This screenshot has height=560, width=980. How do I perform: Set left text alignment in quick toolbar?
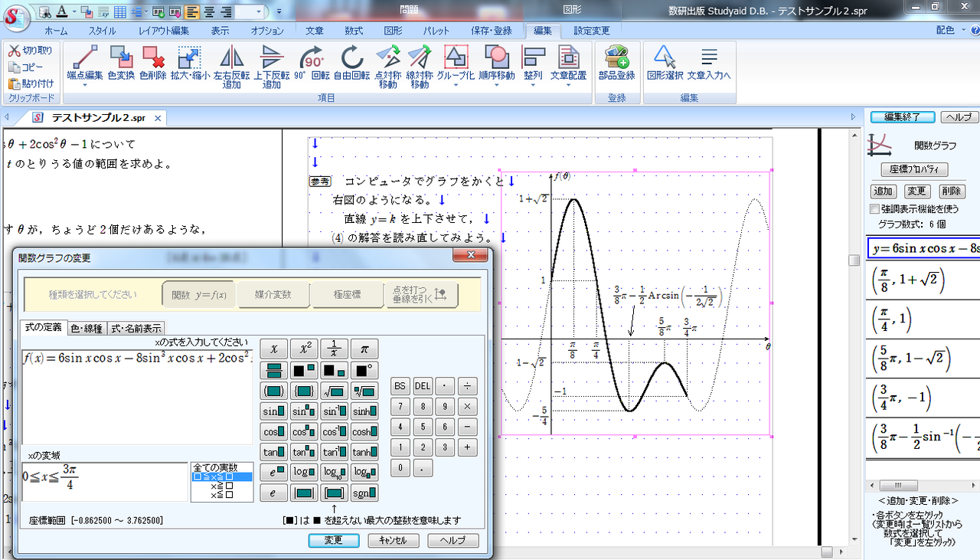pyautogui.click(x=191, y=12)
